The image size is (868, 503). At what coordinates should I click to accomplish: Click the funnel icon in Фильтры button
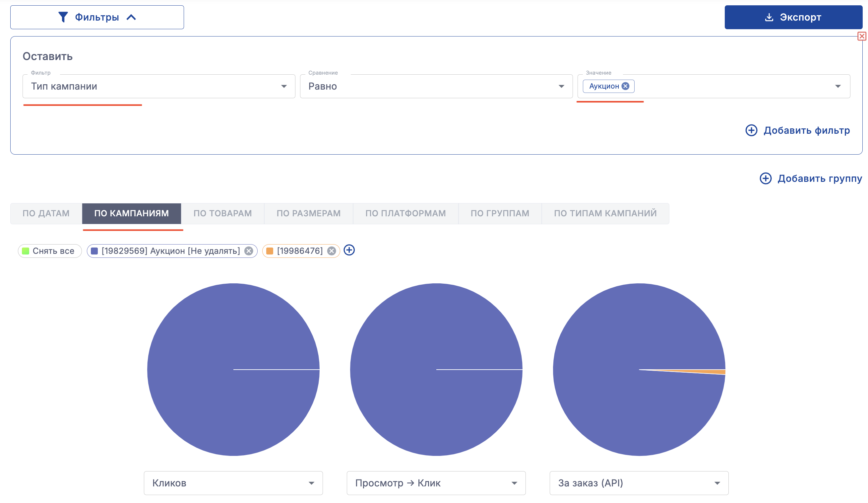(x=63, y=17)
